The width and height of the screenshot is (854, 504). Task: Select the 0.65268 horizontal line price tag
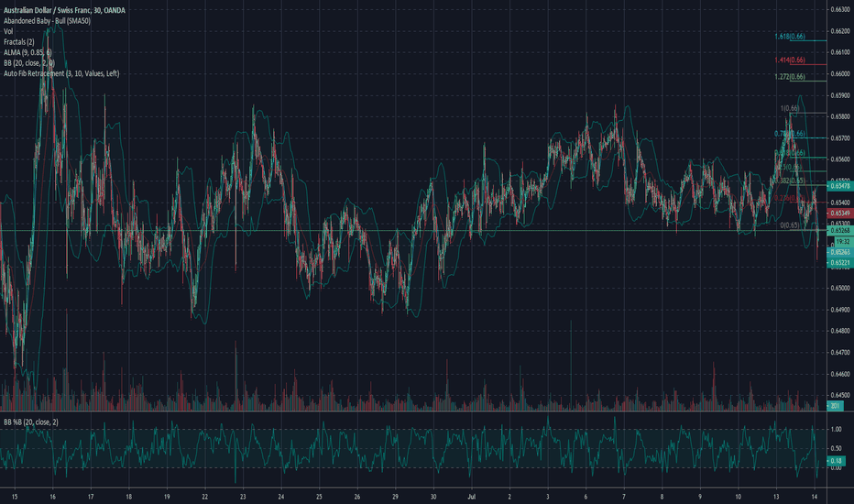click(x=840, y=231)
